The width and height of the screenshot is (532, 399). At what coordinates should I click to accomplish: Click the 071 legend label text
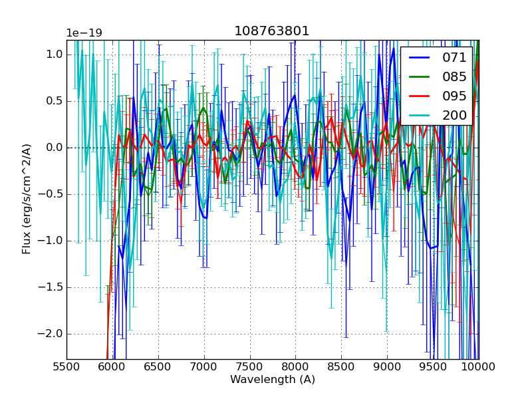[x=454, y=58]
